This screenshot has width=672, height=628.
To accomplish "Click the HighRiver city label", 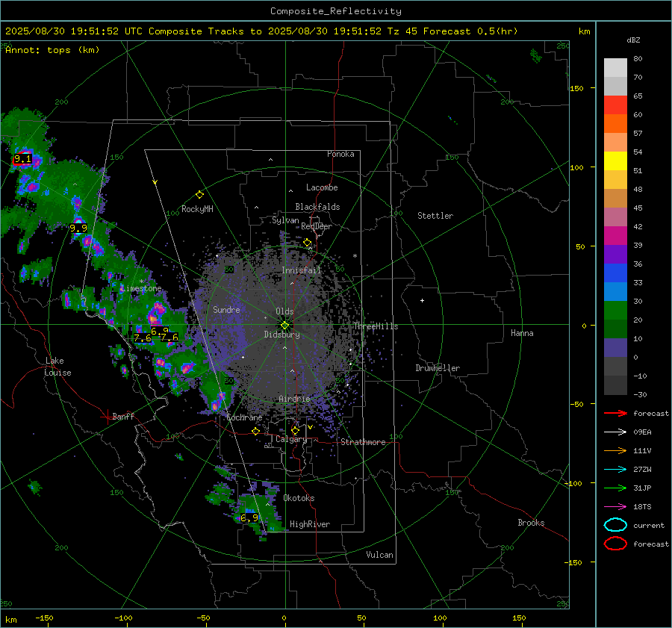I will pos(310,524).
